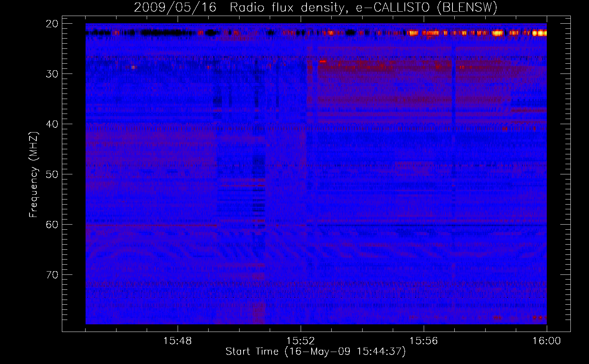Select the 15:48 time tick label
This screenshot has height=364, width=589.
(178, 341)
